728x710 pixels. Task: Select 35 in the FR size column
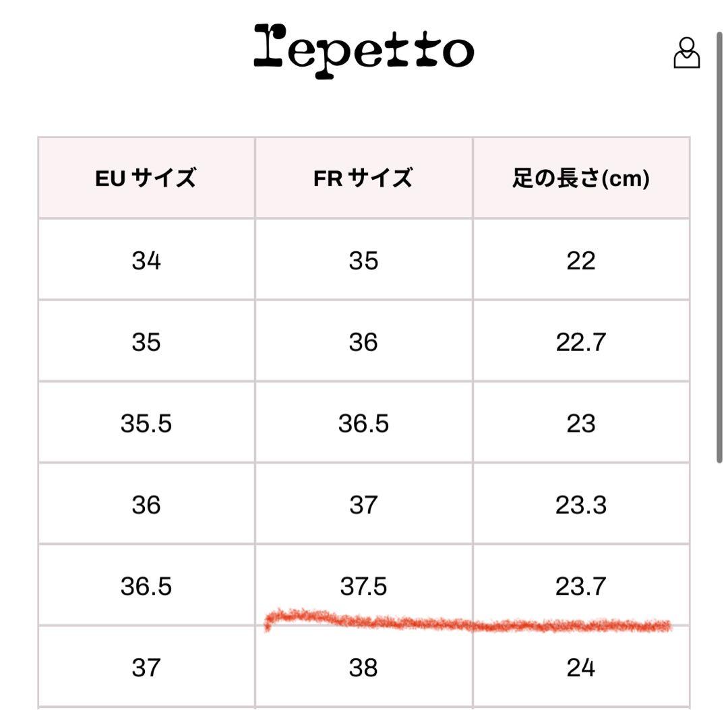point(363,261)
